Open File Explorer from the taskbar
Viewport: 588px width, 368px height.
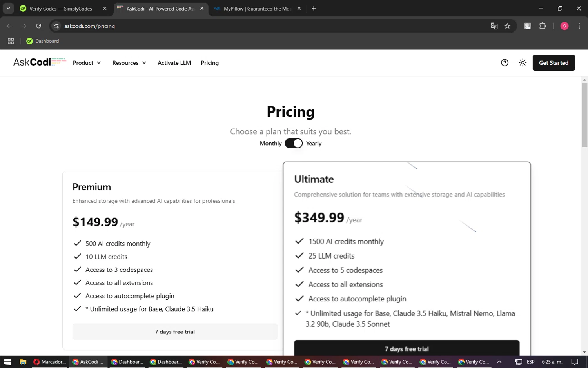(x=23, y=362)
